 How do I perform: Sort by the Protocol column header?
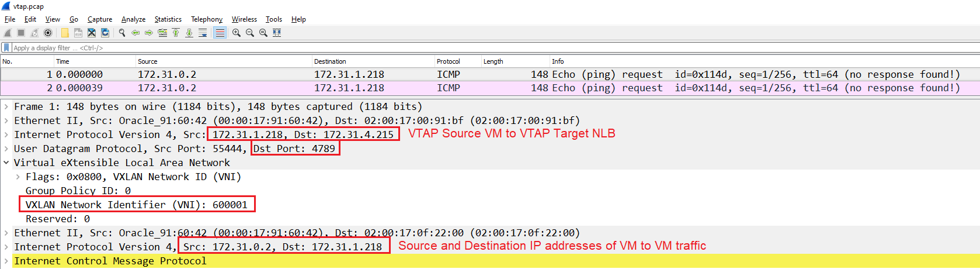pyautogui.click(x=458, y=61)
